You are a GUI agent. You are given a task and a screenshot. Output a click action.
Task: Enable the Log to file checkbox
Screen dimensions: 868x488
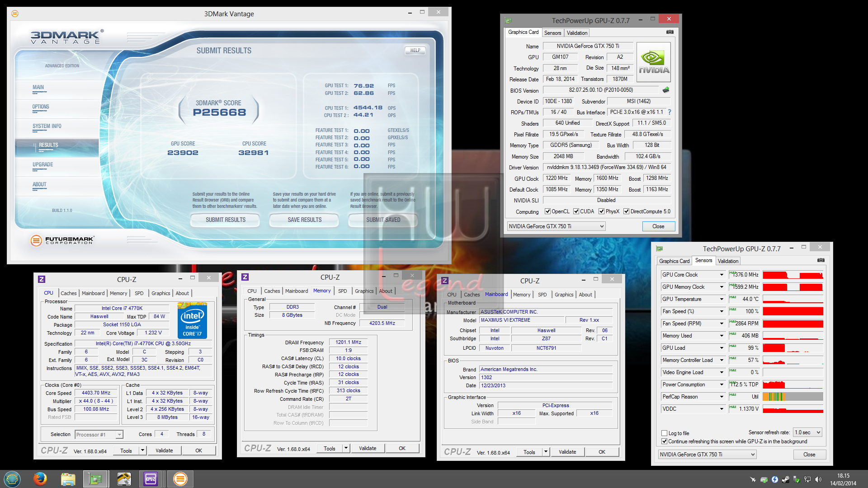pyautogui.click(x=664, y=433)
